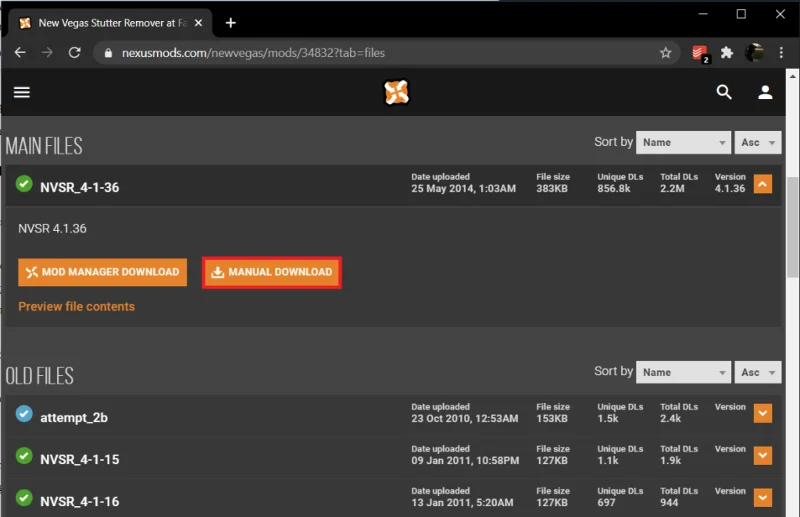800x517 pixels.
Task: Click the 4.1.36 version value
Action: point(730,189)
